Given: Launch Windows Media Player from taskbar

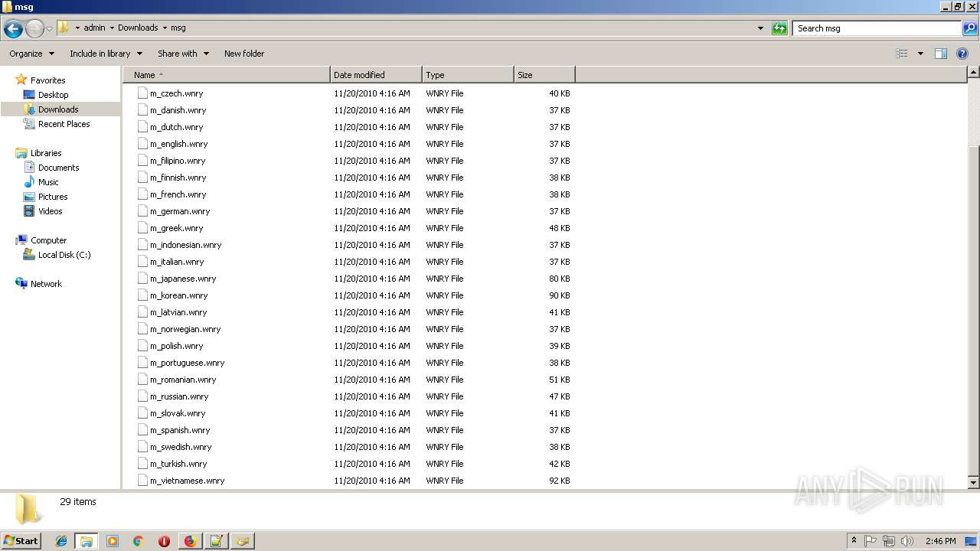Looking at the screenshot, I should 113,541.
